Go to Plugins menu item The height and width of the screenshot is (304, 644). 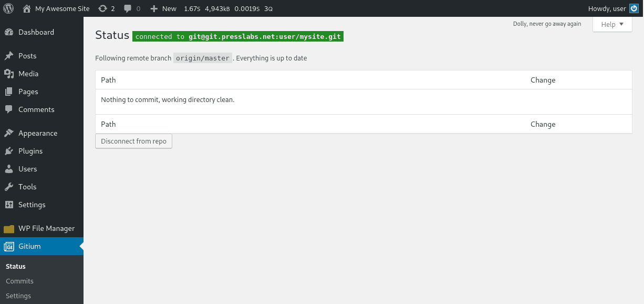click(x=41, y=151)
